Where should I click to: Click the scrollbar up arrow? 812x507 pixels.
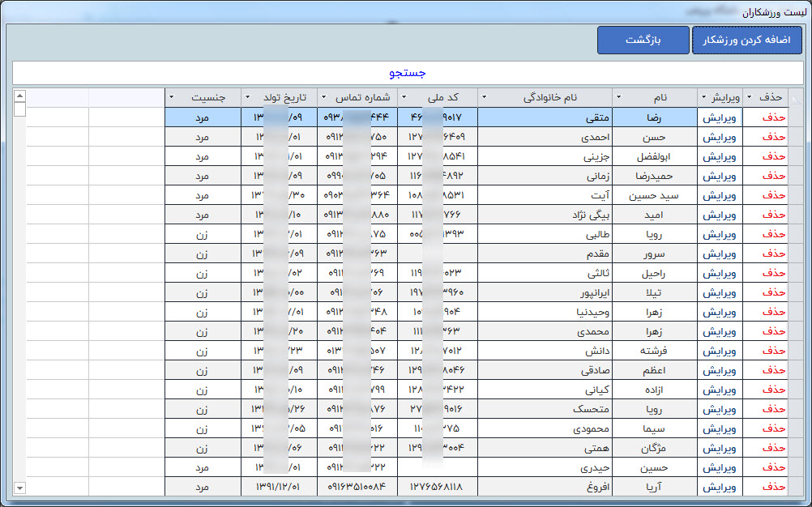[x=19, y=96]
